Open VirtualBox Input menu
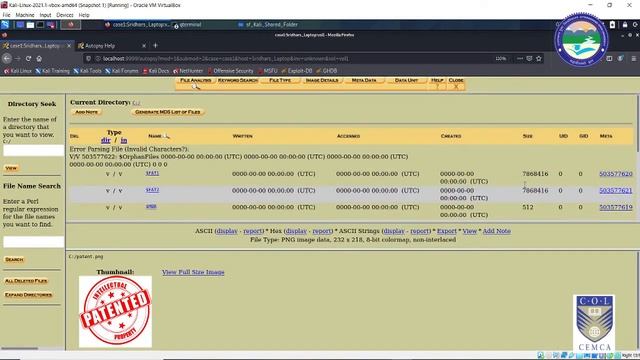 [x=45, y=15]
